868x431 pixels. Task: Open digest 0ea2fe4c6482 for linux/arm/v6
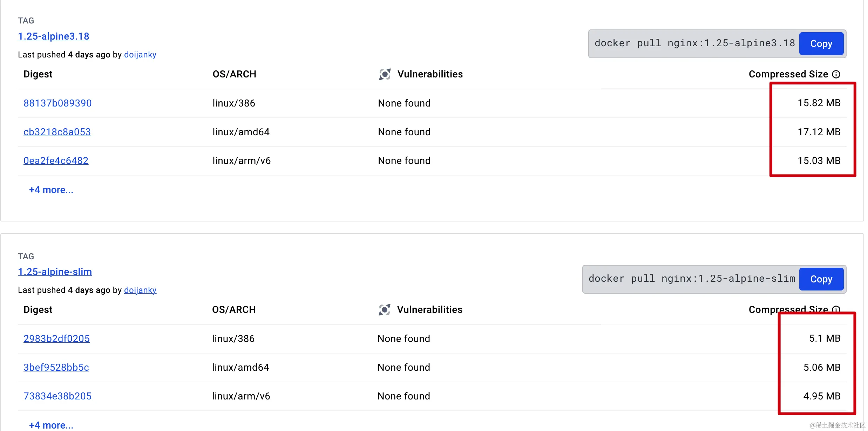tap(56, 161)
